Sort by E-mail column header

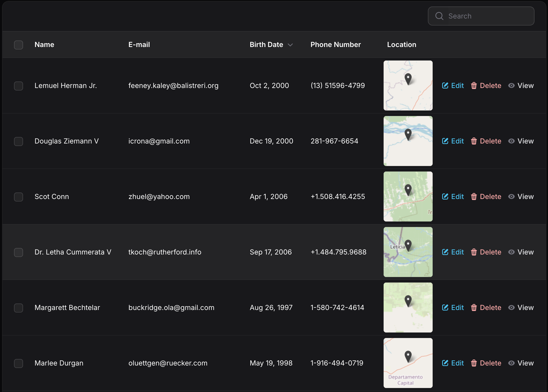click(x=139, y=45)
